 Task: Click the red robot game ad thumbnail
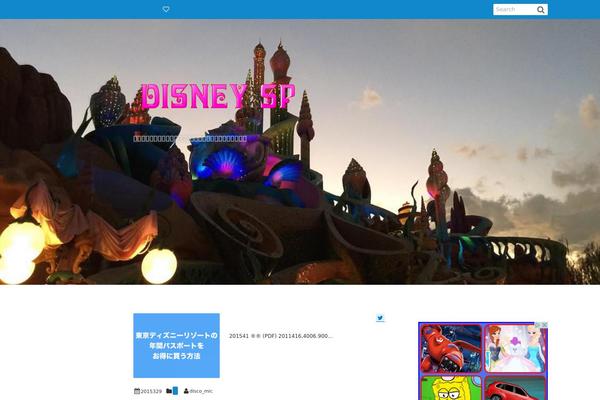451,349
